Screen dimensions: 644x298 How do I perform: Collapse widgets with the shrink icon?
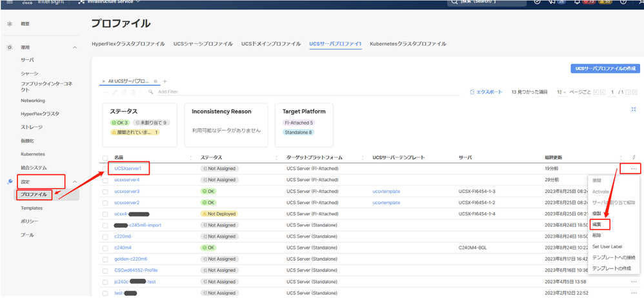[x=634, y=109]
